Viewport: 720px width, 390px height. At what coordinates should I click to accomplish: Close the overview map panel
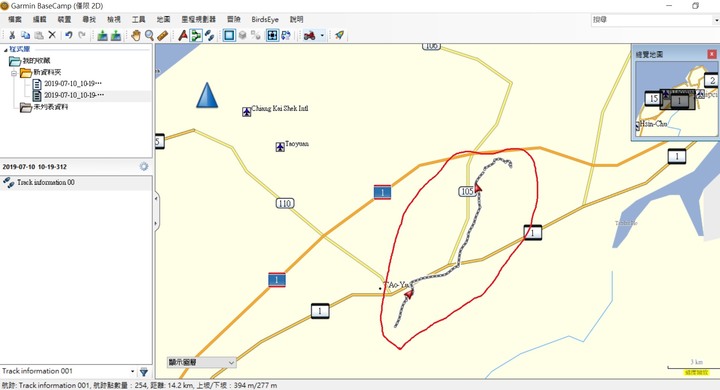[x=712, y=54]
